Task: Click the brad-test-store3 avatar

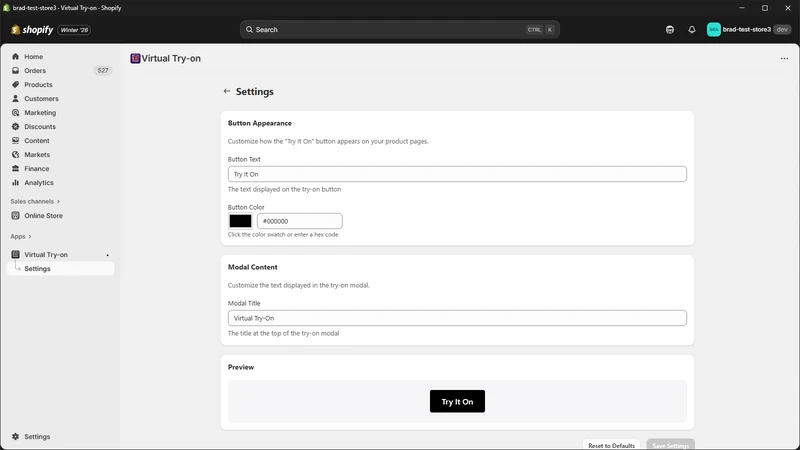Action: point(714,30)
